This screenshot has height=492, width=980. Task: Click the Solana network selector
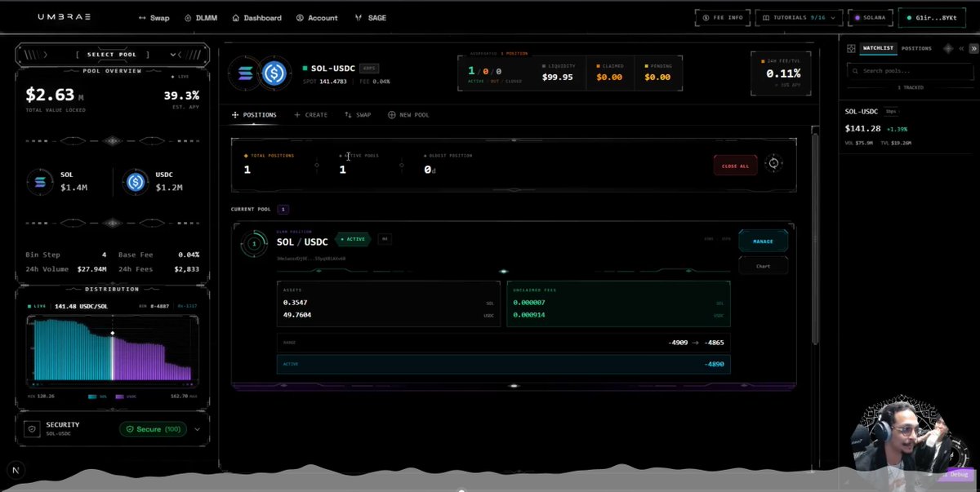(x=870, y=17)
